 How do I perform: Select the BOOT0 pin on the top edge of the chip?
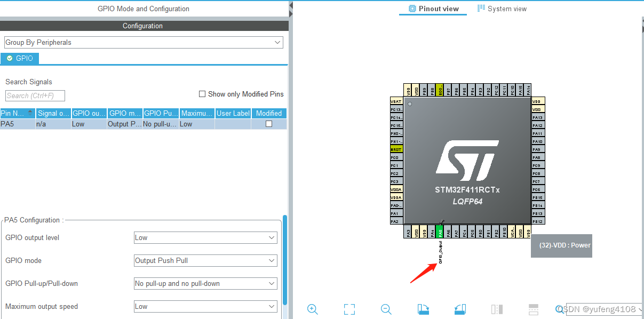440,90
